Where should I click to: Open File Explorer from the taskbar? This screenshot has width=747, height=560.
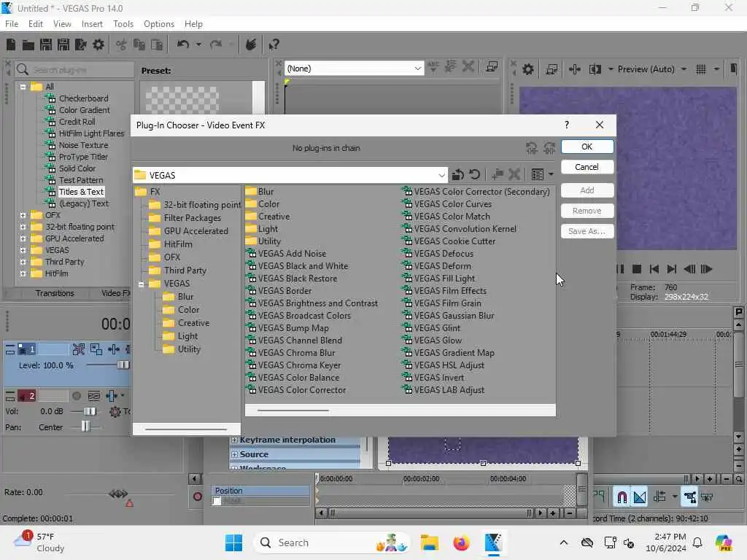[429, 542]
